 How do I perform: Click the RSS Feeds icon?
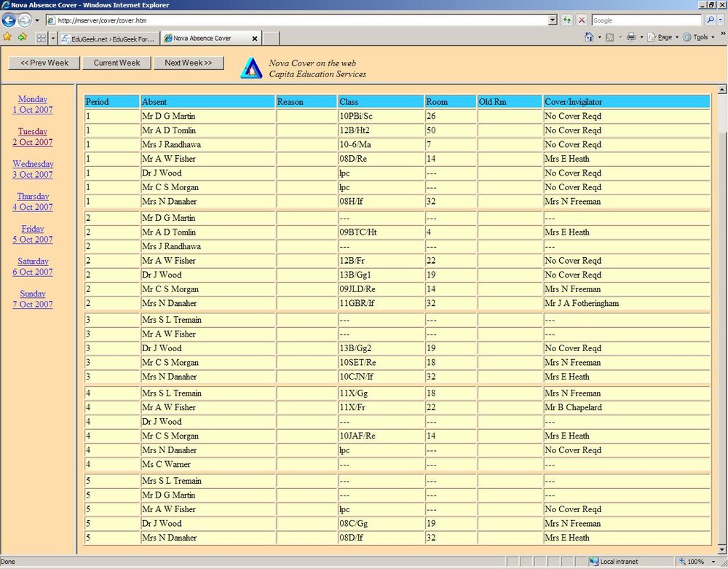point(609,37)
